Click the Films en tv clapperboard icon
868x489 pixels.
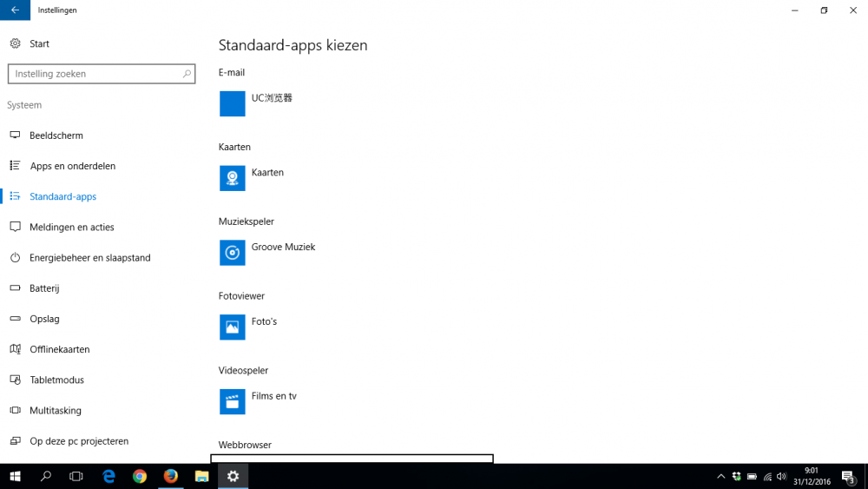(x=232, y=401)
